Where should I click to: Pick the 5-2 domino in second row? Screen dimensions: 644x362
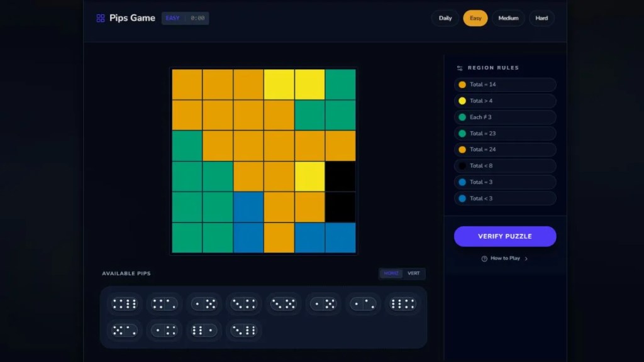click(125, 331)
